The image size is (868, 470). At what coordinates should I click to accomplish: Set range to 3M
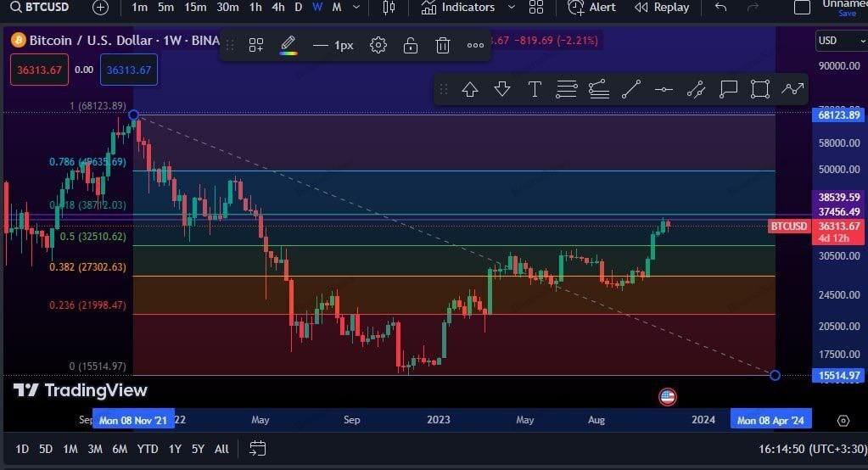[x=95, y=449]
